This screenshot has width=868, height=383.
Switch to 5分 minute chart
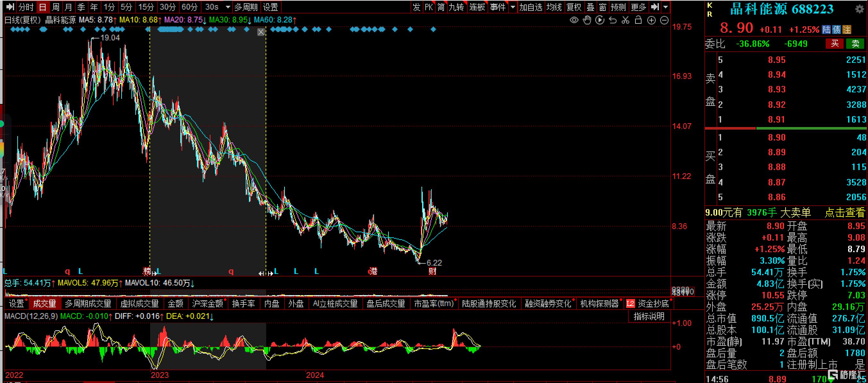point(126,7)
